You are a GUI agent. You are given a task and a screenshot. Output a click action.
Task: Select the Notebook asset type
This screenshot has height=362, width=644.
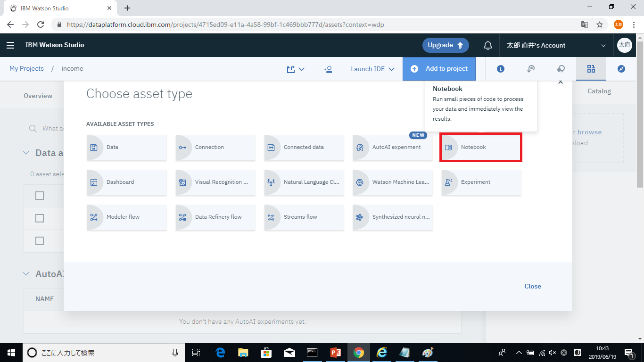[481, 148]
